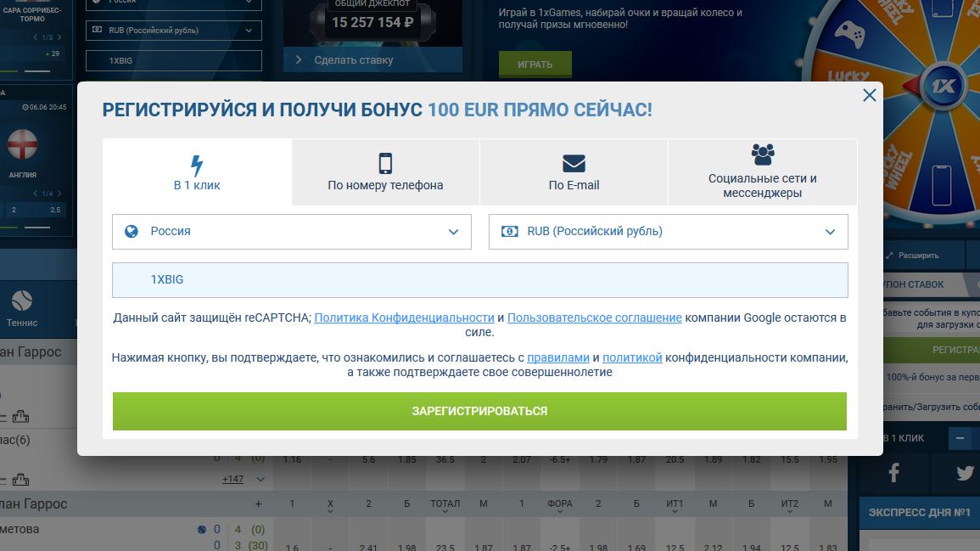This screenshot has width=980, height=551.
Task: Click the banknote icon in currency field
Action: (x=509, y=232)
